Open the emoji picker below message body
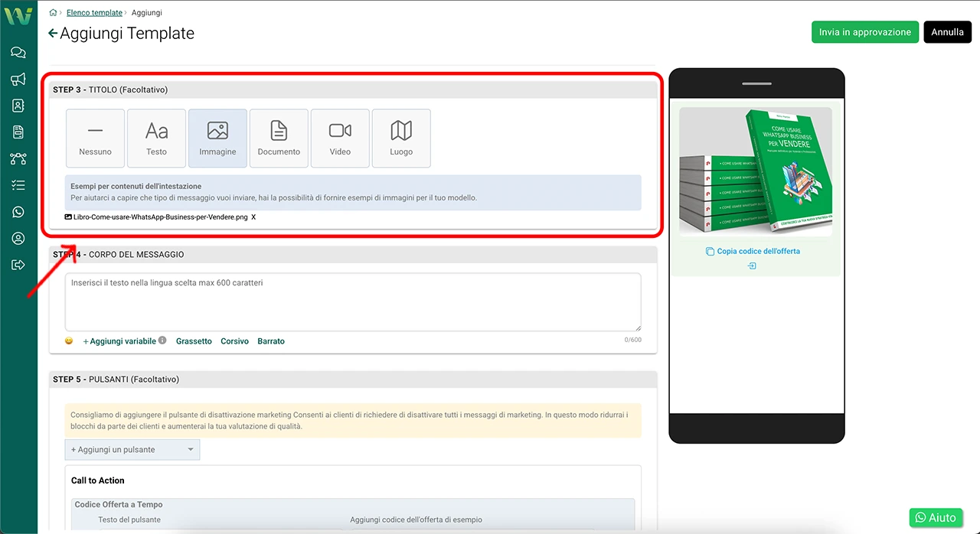The image size is (980, 534). tap(69, 341)
